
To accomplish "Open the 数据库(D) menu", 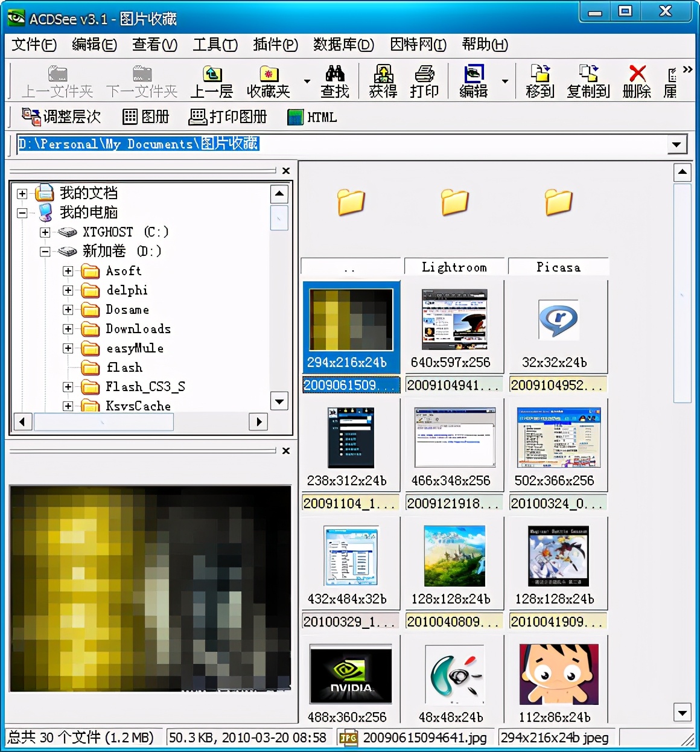I will click(x=343, y=45).
